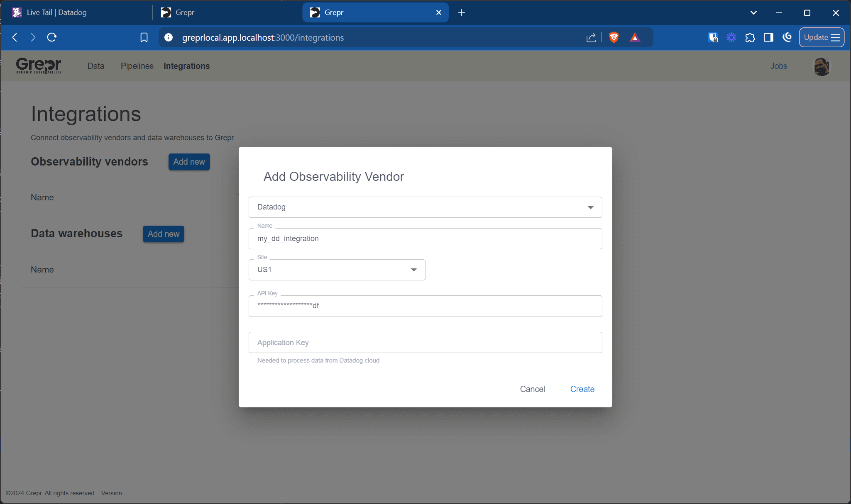Open the user profile avatar

[822, 66]
